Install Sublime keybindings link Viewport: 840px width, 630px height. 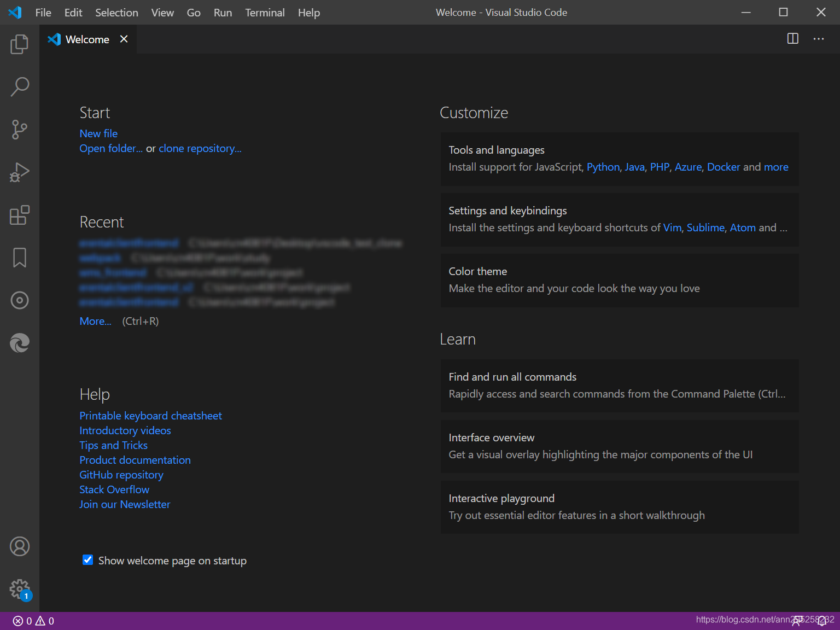click(705, 227)
